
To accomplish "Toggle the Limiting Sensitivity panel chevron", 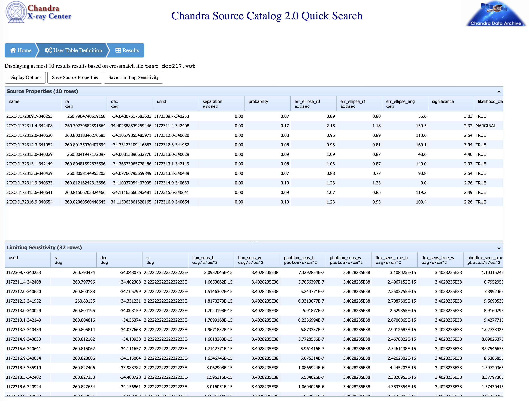I will click(498, 248).
